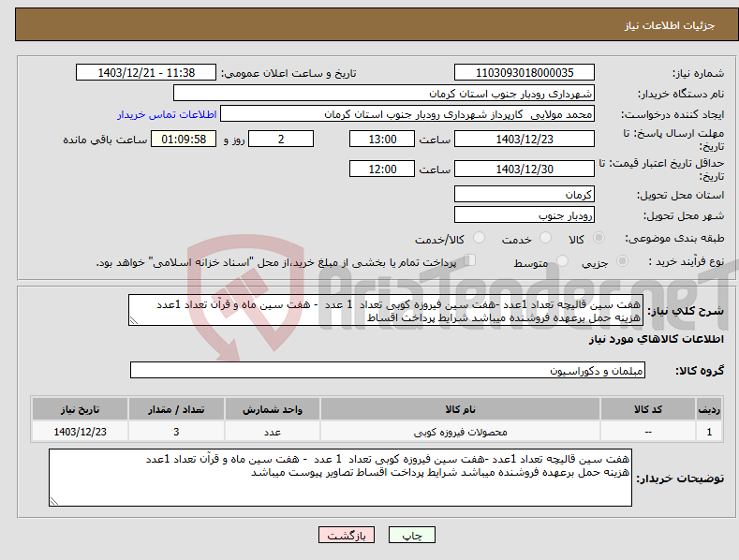The width and height of the screenshot is (739, 560).
Task: Click the resize grip of the توضیحات خریدار textarea
Action: coord(54,501)
